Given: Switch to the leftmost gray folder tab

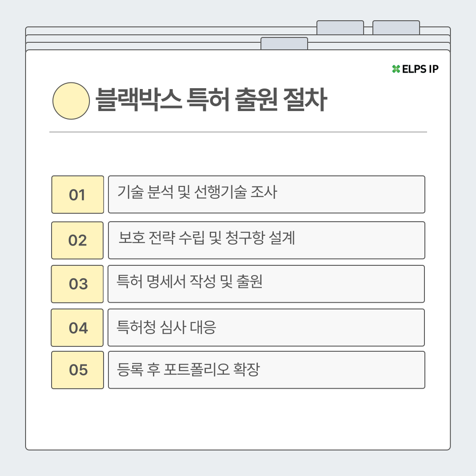Looking at the screenshot, I should (x=284, y=43).
